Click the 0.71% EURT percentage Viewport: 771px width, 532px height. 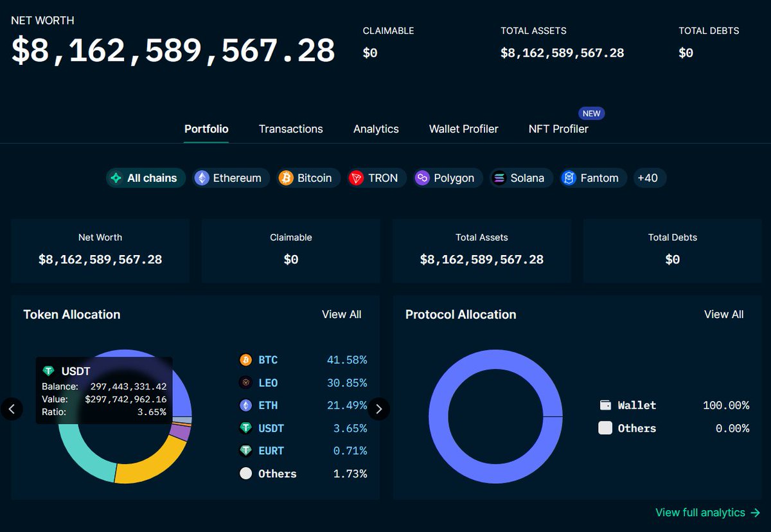coord(350,451)
